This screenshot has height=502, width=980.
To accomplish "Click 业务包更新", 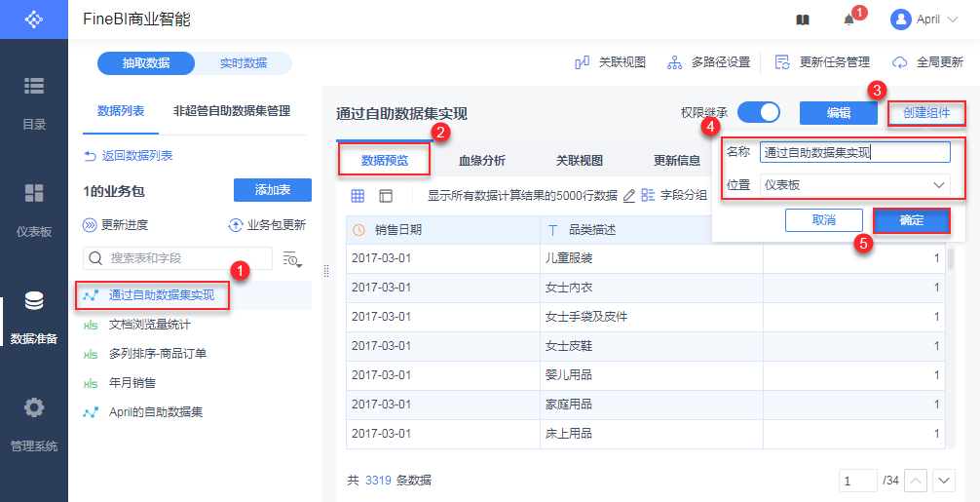I will click(268, 225).
